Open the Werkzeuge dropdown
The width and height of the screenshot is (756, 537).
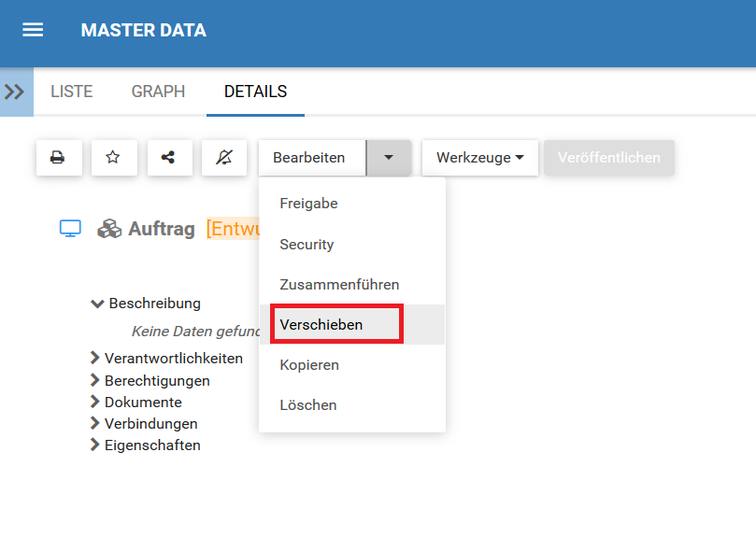click(479, 158)
